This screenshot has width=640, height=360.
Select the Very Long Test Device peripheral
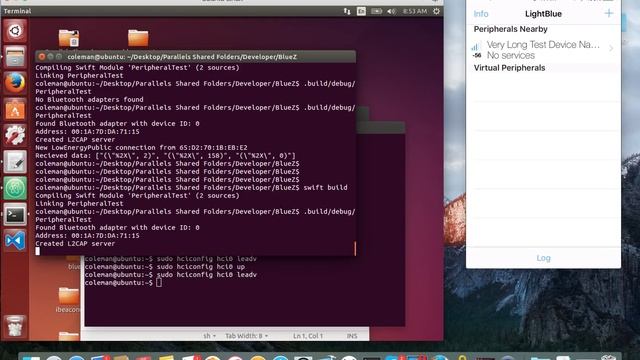pos(543,50)
